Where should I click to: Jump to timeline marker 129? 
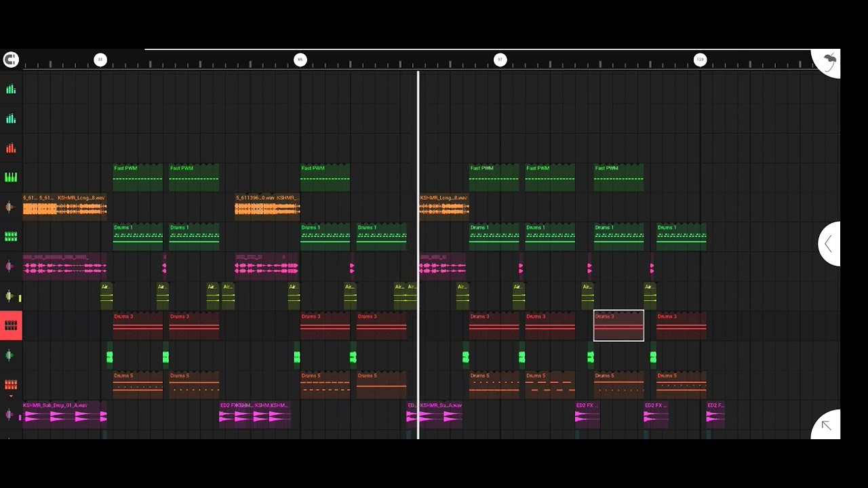pos(700,60)
